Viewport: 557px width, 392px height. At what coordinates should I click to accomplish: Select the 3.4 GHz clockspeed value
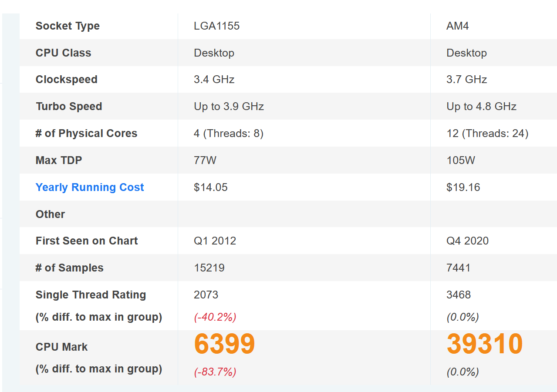214,80
